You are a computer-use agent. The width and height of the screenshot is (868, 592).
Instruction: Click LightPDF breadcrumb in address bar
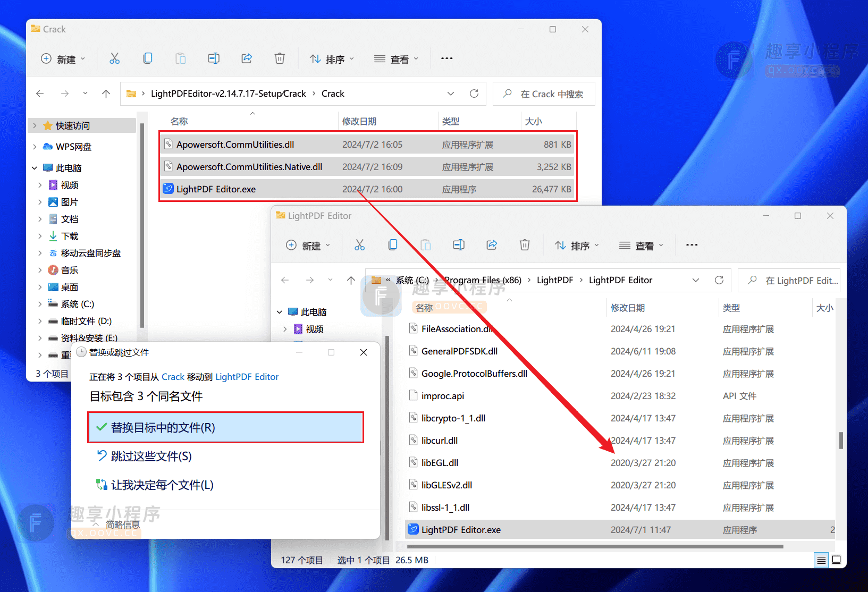click(x=555, y=280)
